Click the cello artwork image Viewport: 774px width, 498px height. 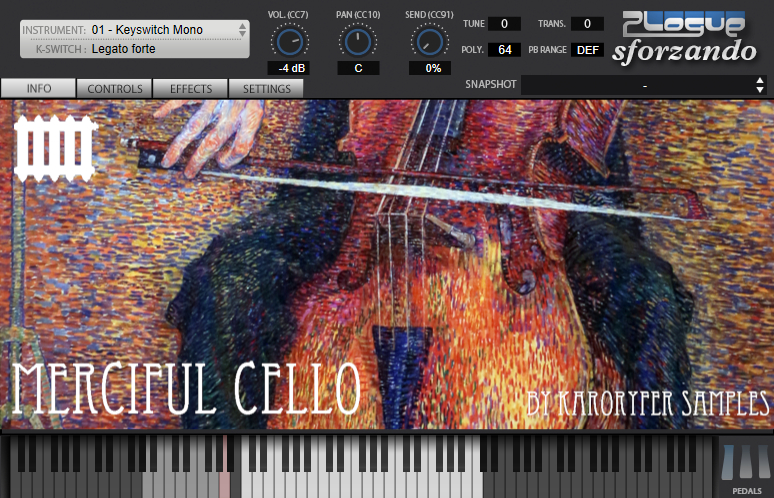(x=387, y=264)
